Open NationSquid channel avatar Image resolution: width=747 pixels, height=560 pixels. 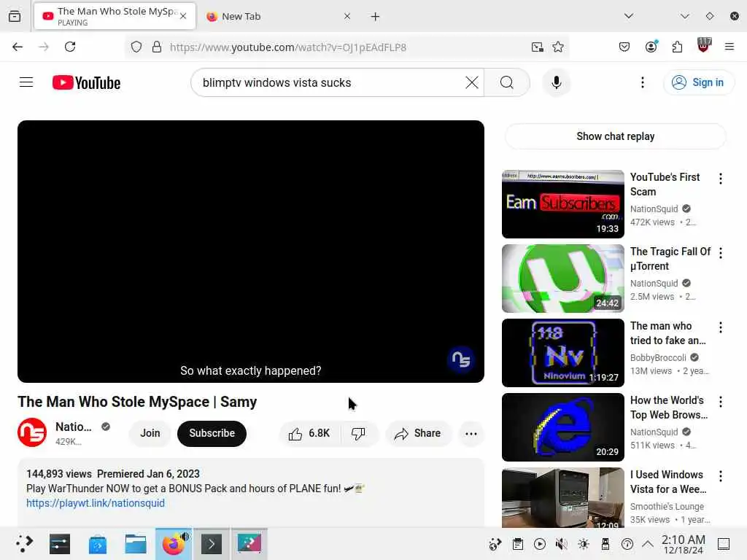click(32, 432)
